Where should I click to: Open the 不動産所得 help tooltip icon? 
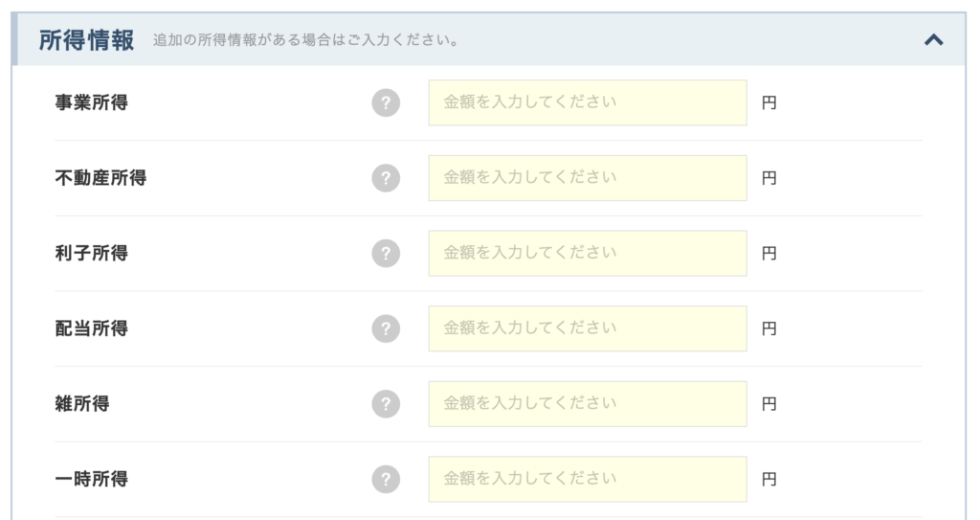point(385,178)
